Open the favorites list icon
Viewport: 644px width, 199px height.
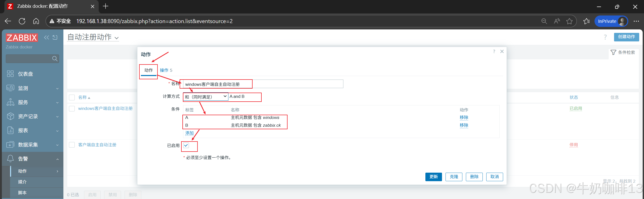click(586, 21)
